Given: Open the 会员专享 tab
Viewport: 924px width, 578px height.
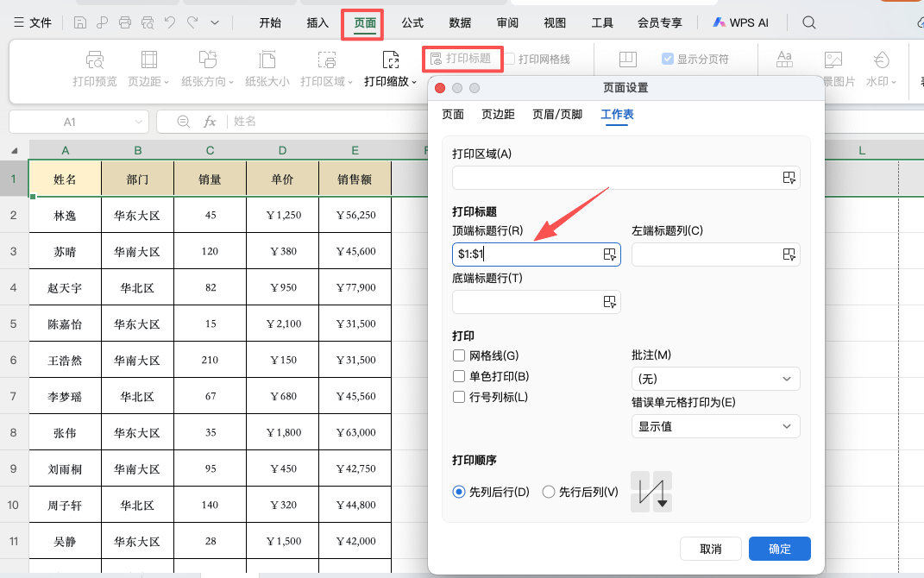Looking at the screenshot, I should tap(659, 22).
